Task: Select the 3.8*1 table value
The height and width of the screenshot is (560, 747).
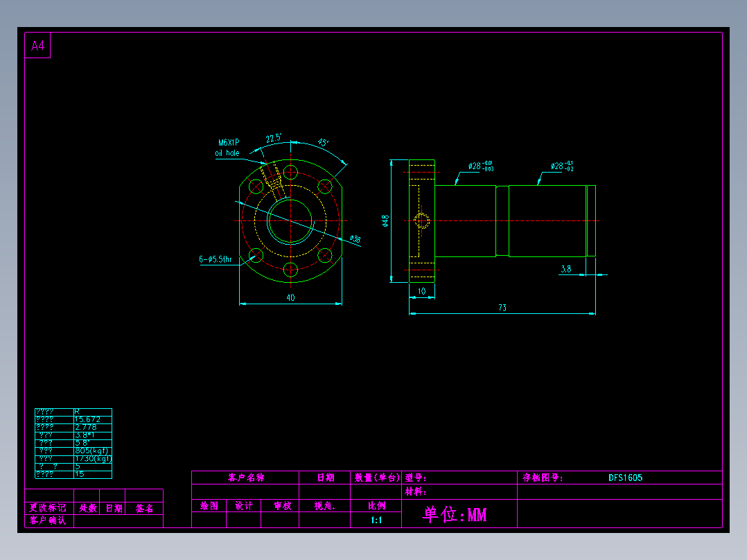Action: click(x=85, y=435)
